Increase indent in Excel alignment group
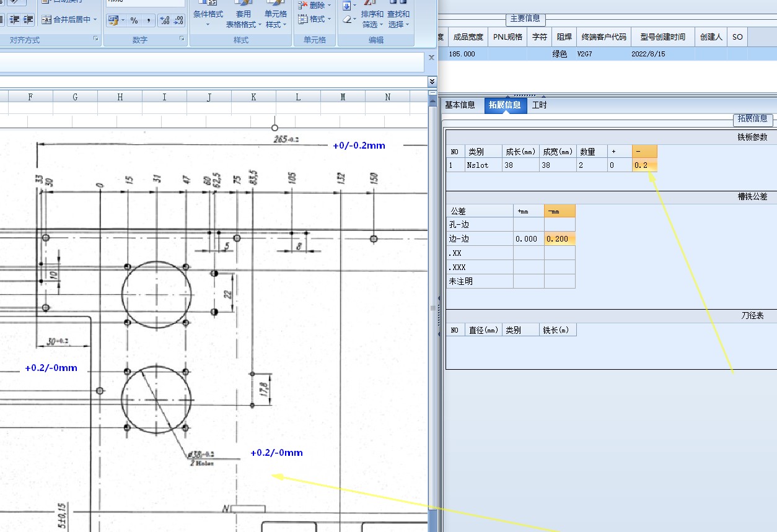 click(x=29, y=20)
